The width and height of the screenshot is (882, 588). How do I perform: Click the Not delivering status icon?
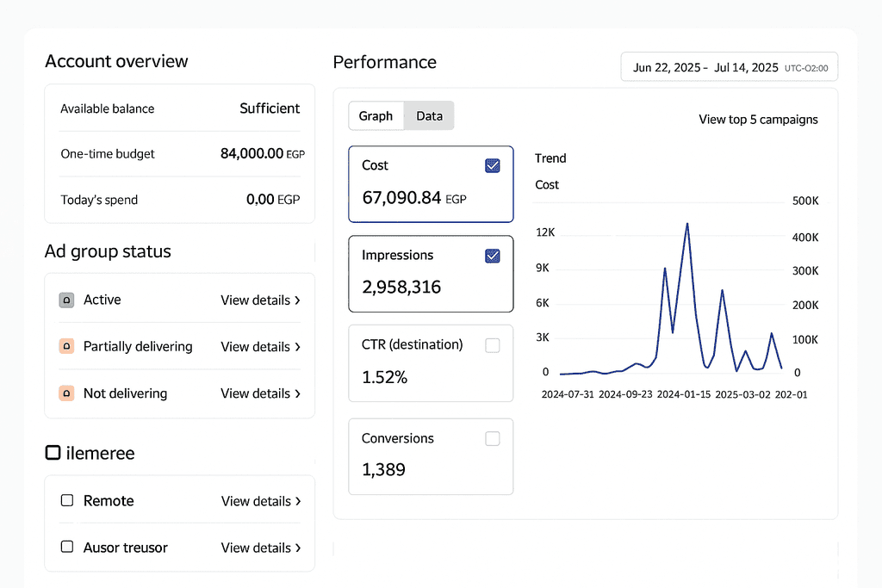[x=67, y=393]
